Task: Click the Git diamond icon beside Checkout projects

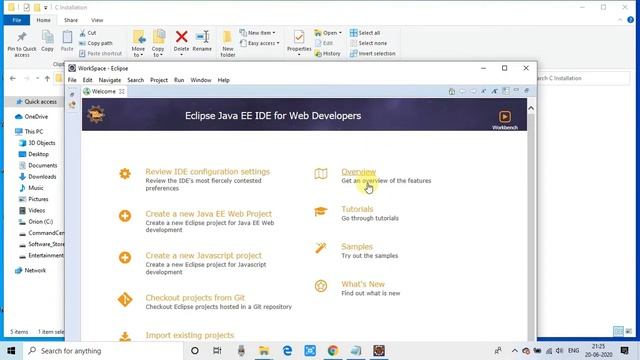Action: [x=125, y=300]
